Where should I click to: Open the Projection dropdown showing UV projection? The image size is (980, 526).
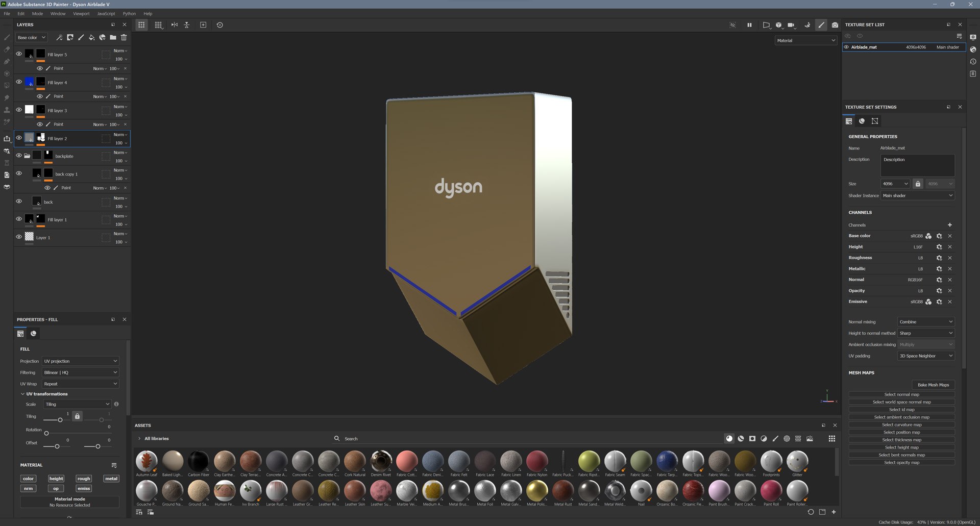pyautogui.click(x=81, y=361)
